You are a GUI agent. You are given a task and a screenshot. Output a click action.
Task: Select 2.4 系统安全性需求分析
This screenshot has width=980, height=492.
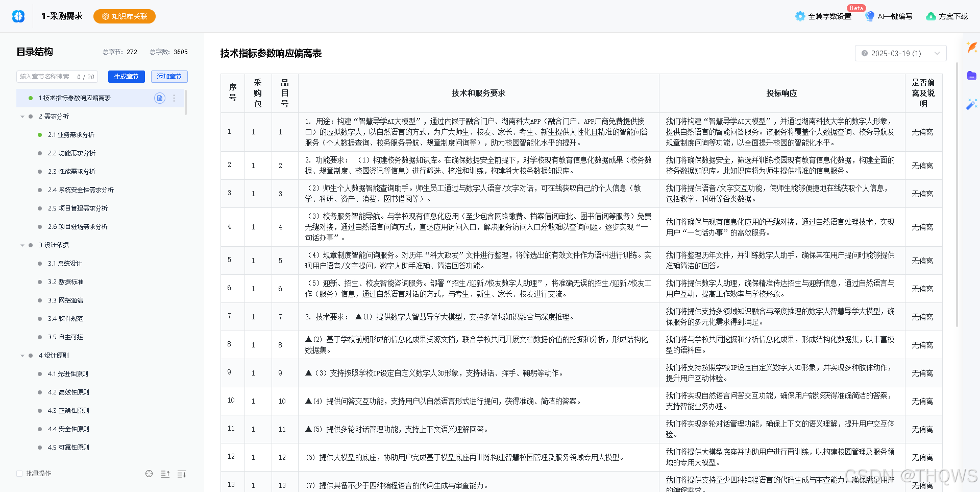(81, 190)
